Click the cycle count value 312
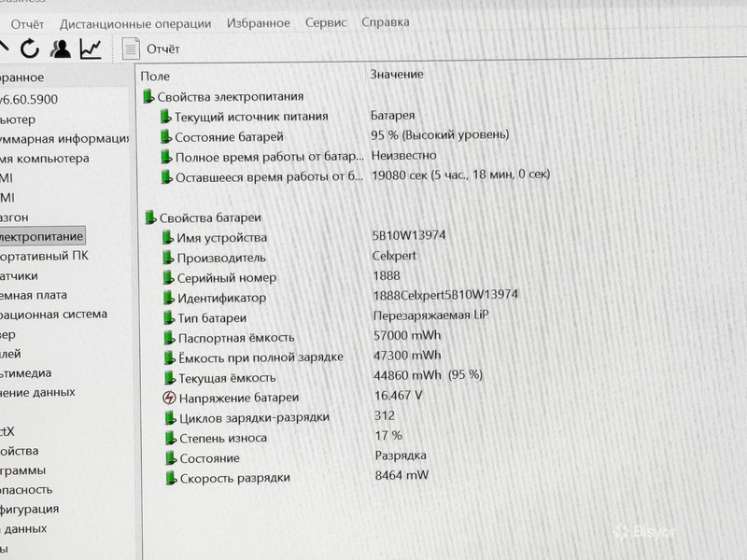This screenshot has width=747, height=560. [x=385, y=415]
